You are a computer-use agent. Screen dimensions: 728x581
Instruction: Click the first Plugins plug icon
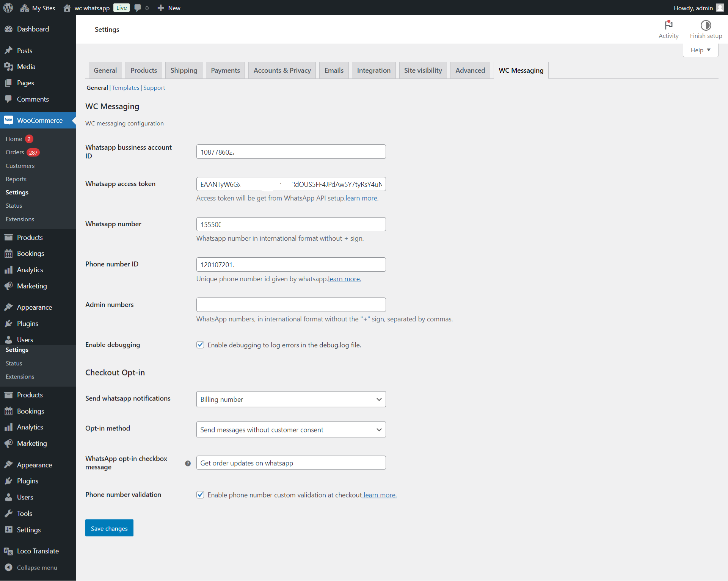[x=8, y=324]
